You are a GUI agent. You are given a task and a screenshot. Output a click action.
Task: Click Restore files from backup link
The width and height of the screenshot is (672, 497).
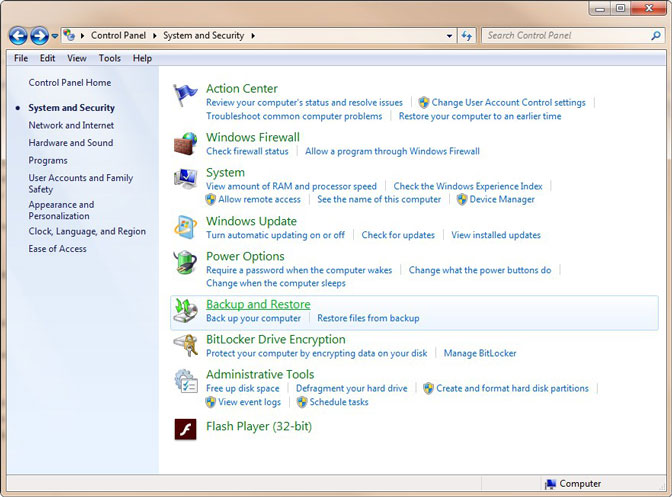click(x=368, y=318)
